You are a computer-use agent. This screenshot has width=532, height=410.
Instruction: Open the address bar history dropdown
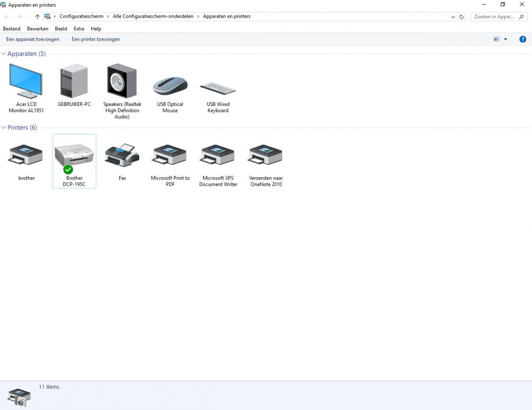pyautogui.click(x=453, y=16)
